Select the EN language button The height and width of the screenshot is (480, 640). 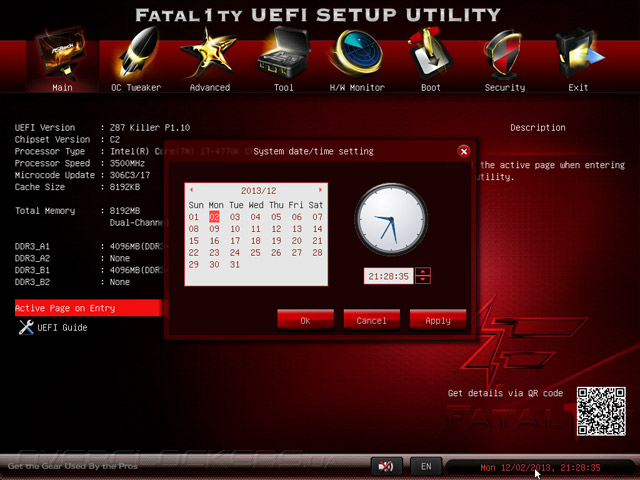(x=426, y=466)
